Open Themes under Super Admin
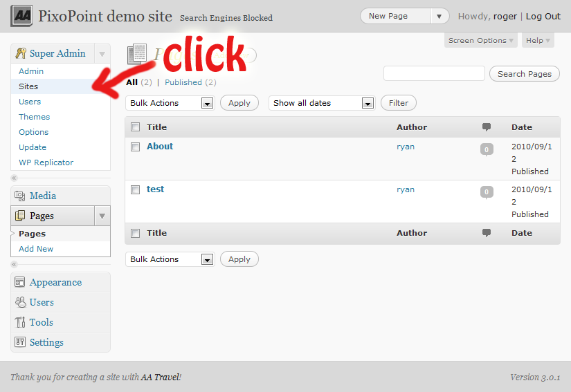Viewport: 571px width, 392px height. tap(34, 117)
